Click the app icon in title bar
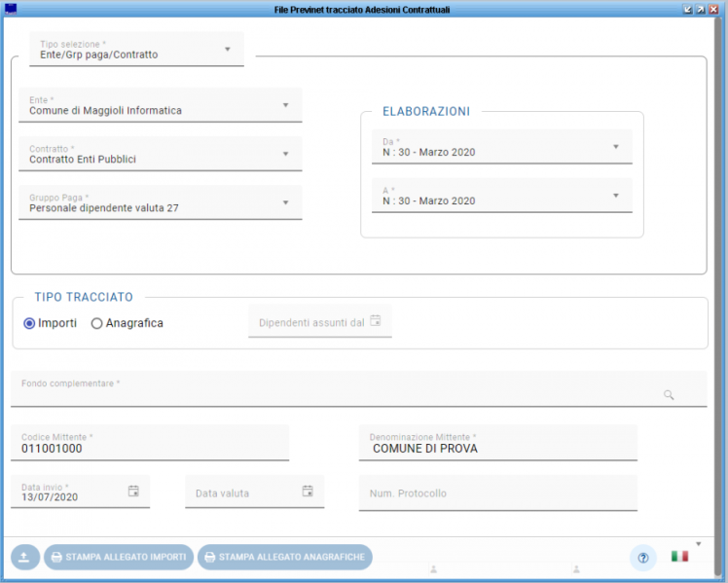The image size is (728, 583). [10, 9]
